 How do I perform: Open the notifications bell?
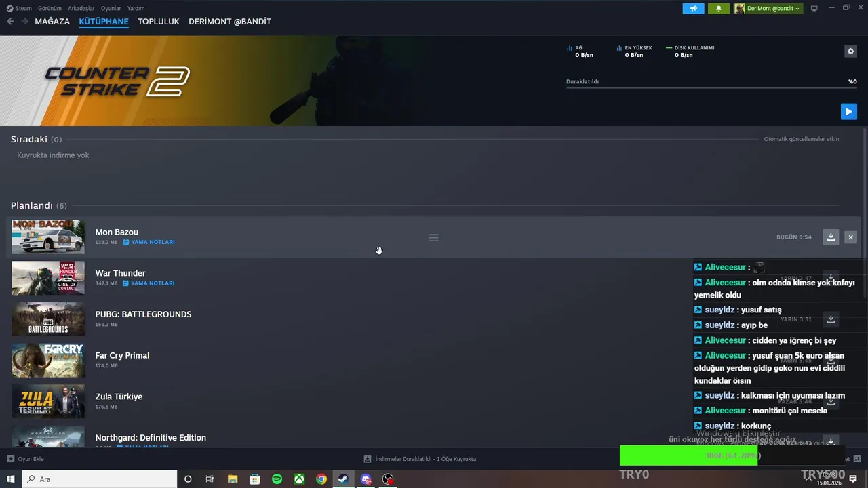click(x=718, y=8)
